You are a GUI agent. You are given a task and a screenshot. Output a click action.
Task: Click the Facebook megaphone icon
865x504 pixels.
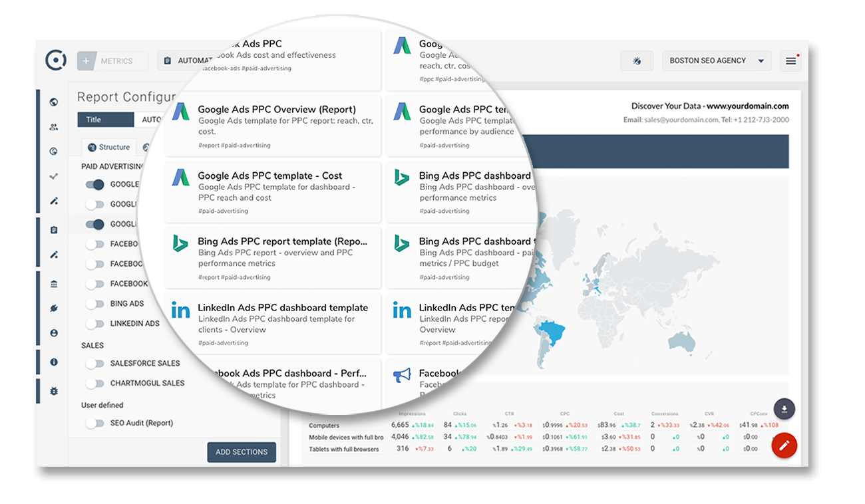click(x=401, y=376)
